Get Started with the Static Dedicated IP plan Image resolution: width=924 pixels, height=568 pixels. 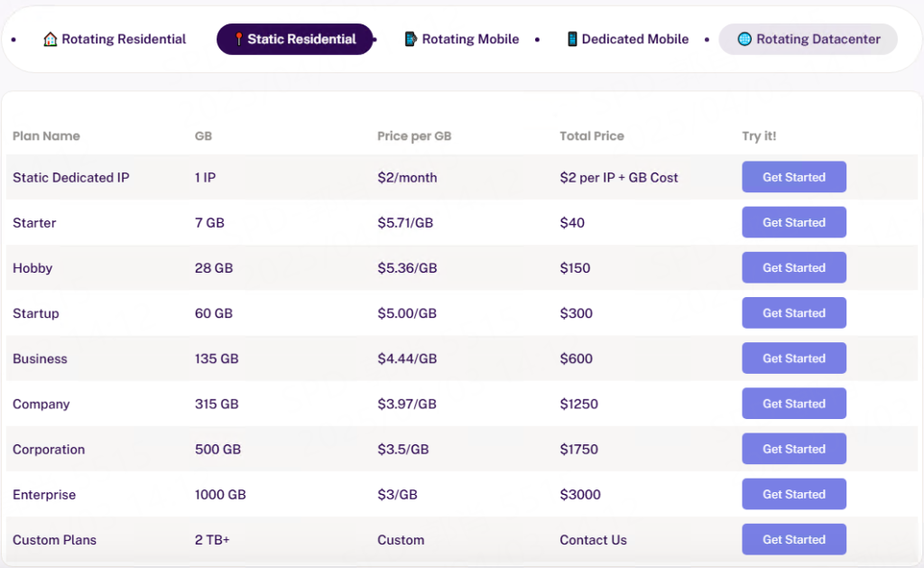pos(793,177)
